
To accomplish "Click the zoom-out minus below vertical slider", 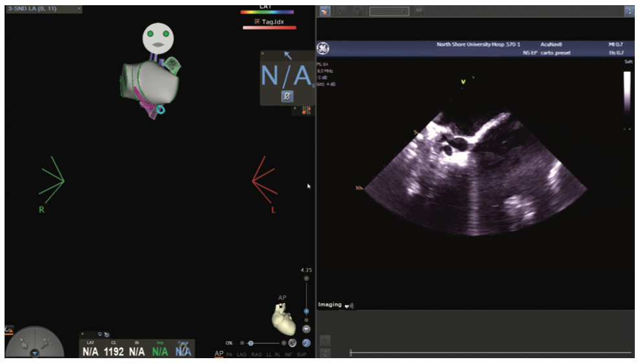I will (x=306, y=320).
